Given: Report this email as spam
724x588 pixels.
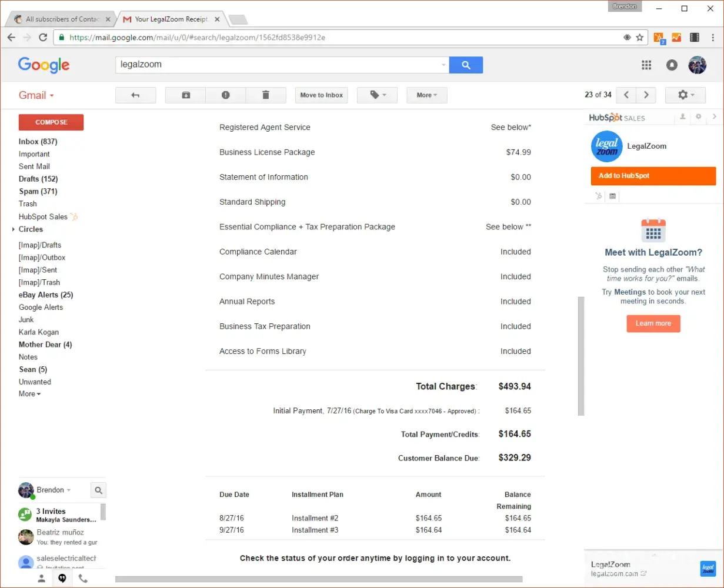Looking at the screenshot, I should [225, 95].
